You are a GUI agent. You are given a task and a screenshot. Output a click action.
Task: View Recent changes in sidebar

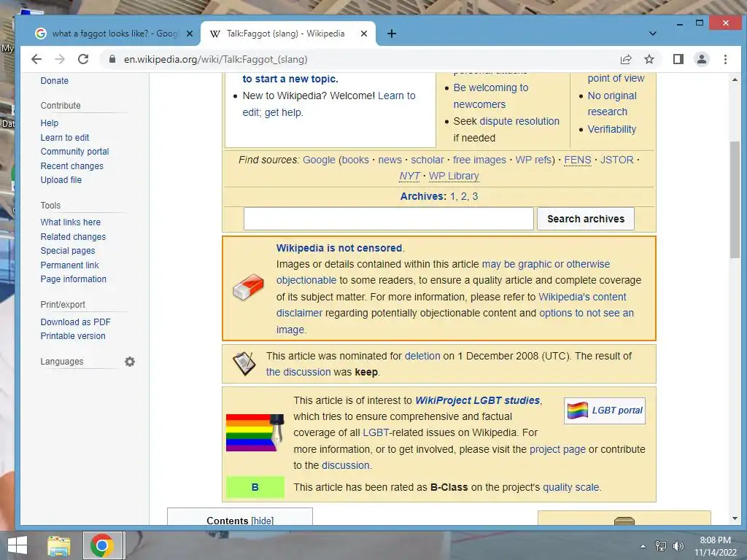71,166
